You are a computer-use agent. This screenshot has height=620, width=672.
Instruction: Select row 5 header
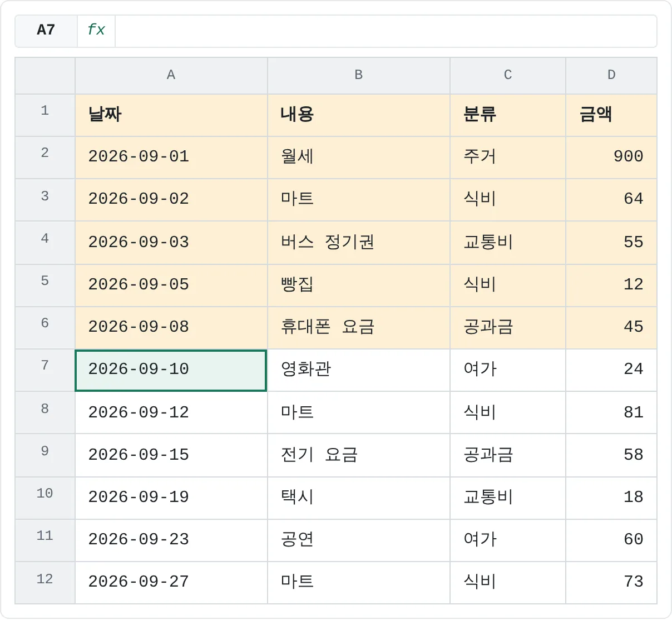pyautogui.click(x=45, y=286)
